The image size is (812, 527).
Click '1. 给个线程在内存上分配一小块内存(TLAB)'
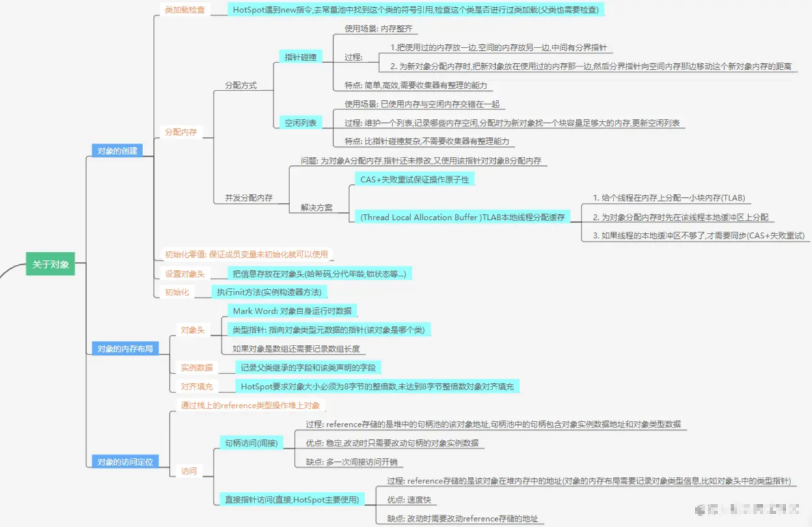click(x=668, y=198)
